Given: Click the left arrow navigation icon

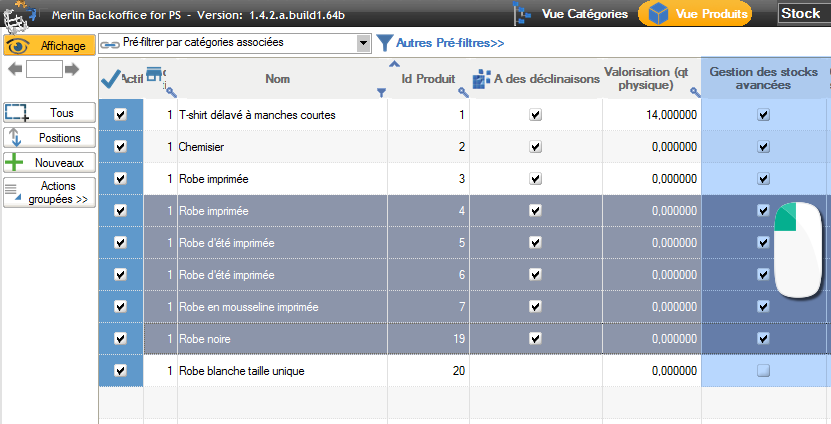Looking at the screenshot, I should pos(15,69).
